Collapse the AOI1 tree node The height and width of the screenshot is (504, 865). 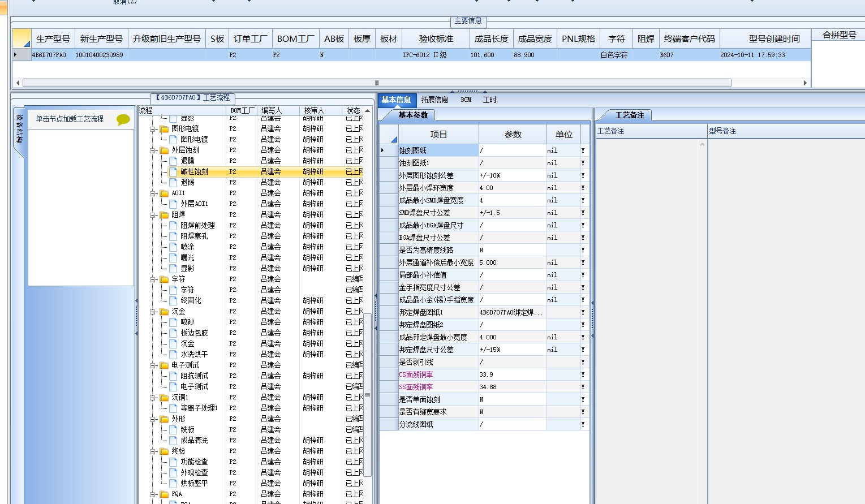[153, 193]
